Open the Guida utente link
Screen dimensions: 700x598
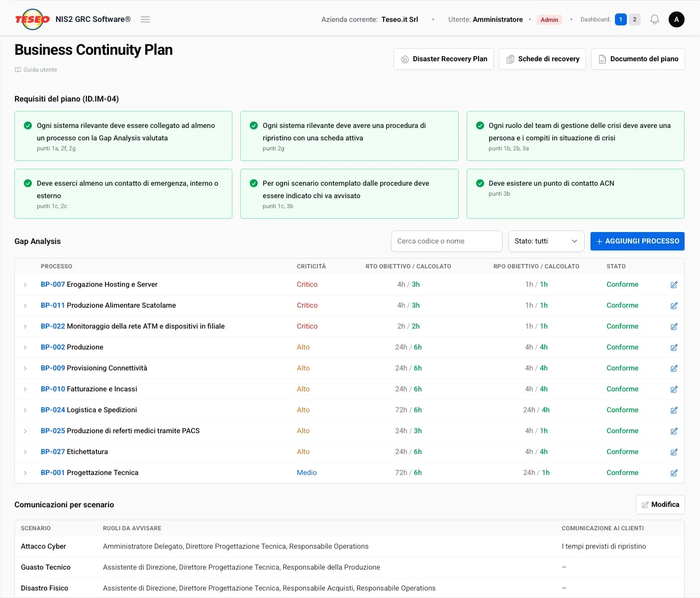coord(36,70)
